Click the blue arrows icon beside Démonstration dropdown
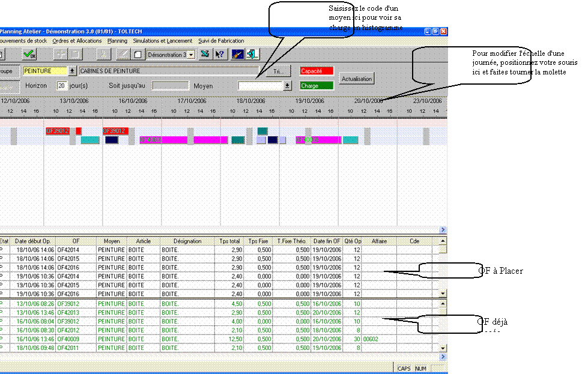 (x=205, y=55)
